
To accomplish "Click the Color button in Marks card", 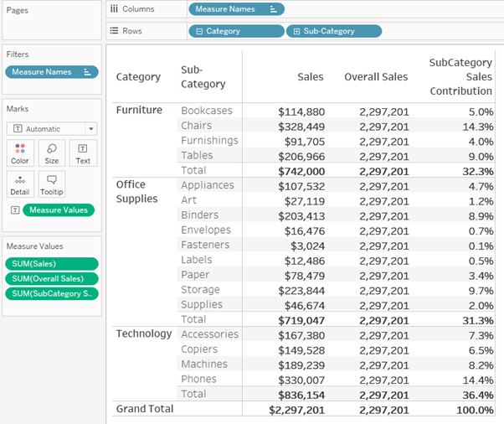I will pyautogui.click(x=20, y=153).
